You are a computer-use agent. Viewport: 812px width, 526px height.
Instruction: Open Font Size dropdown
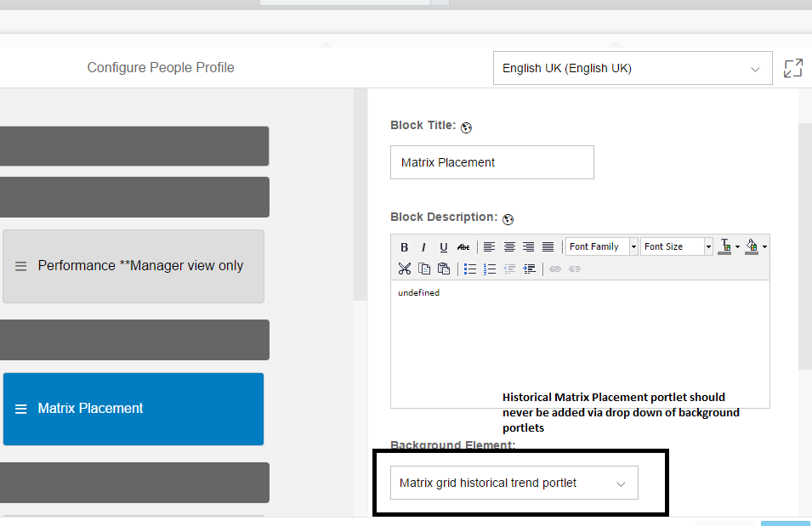(676, 246)
